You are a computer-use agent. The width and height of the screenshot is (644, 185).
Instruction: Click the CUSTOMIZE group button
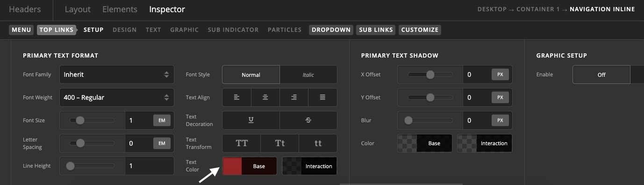(x=420, y=30)
